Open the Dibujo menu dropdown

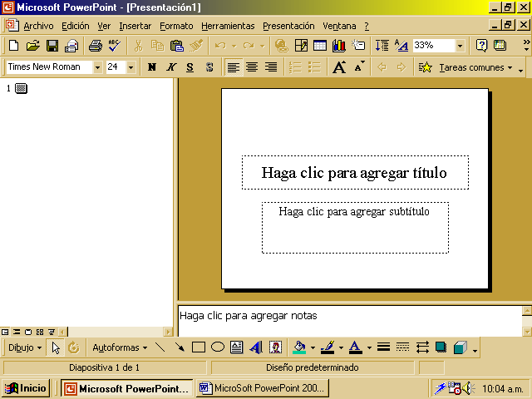25,347
